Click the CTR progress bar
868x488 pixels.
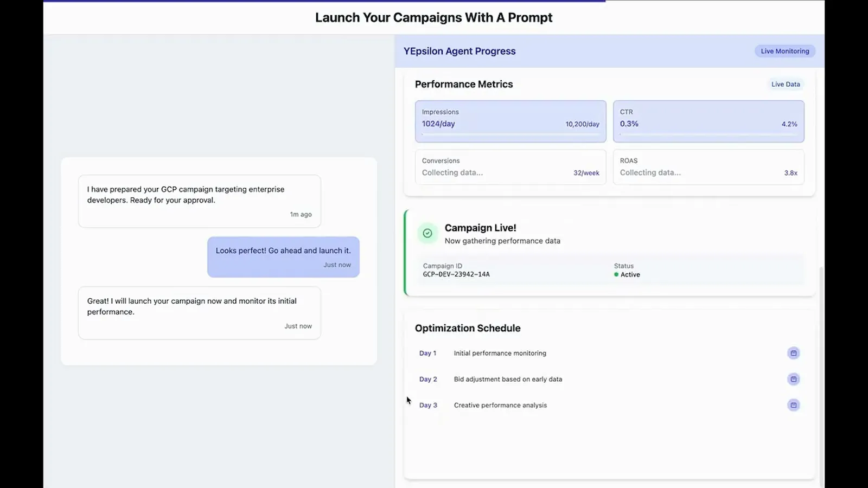point(709,134)
